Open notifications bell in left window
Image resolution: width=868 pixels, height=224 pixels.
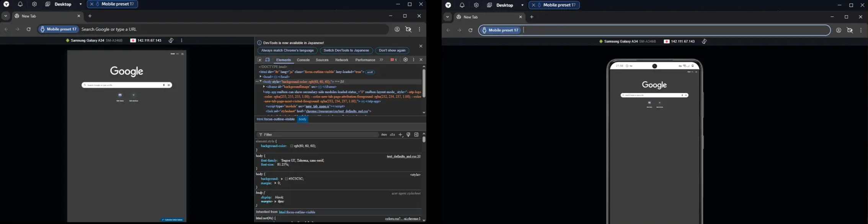(x=20, y=4)
